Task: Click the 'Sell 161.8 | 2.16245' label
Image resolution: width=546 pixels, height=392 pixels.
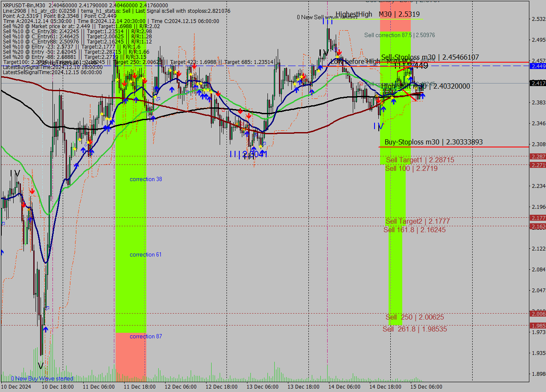Action: point(415,230)
